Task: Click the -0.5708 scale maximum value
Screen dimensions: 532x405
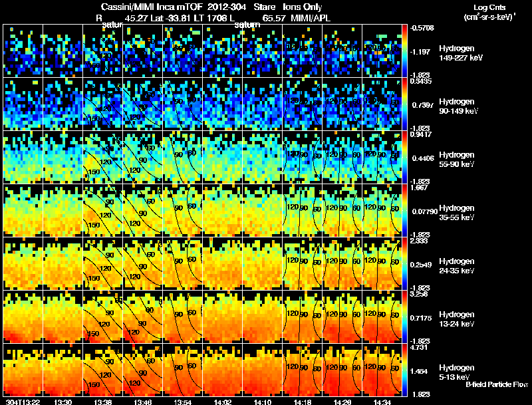Action: pyautogui.click(x=422, y=28)
